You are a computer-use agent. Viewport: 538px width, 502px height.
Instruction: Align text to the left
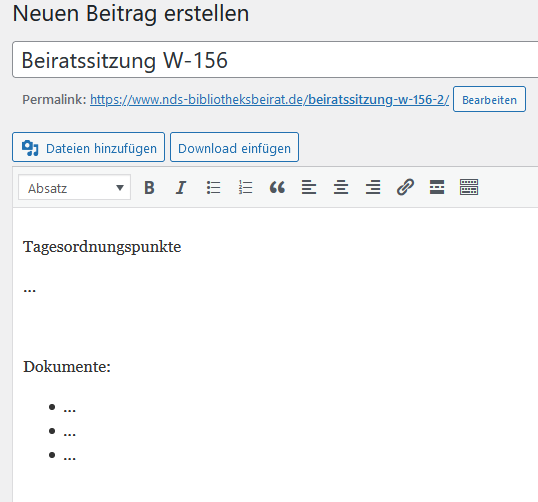[x=309, y=187]
